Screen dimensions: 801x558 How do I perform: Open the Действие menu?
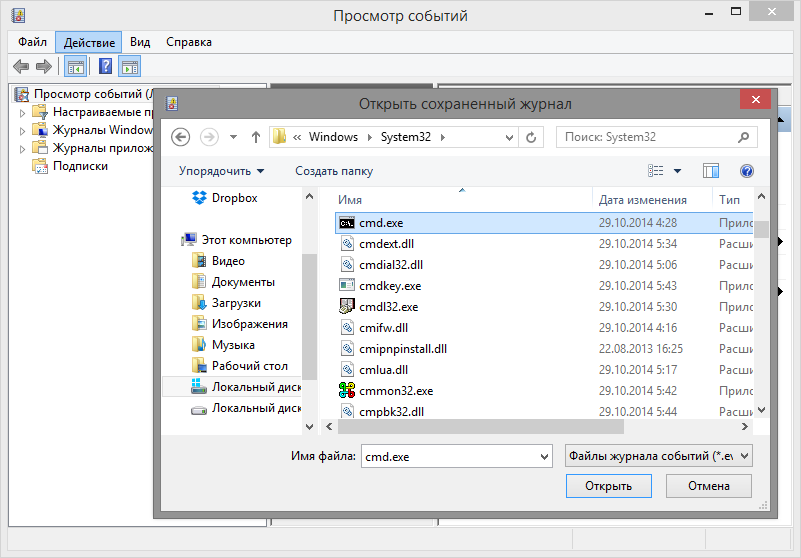(x=89, y=42)
